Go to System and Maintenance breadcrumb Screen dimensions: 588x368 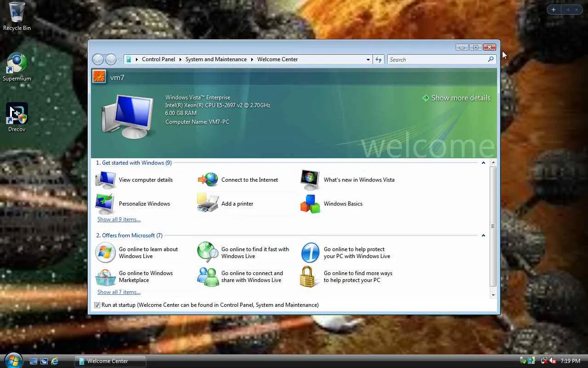tap(216, 59)
